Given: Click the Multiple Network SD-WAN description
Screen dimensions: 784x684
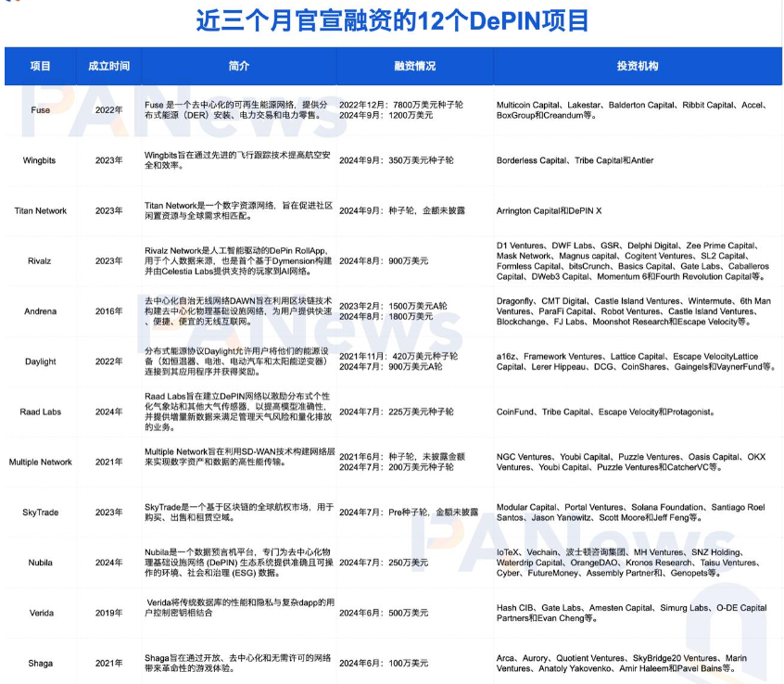Looking at the screenshot, I should 239,457.
